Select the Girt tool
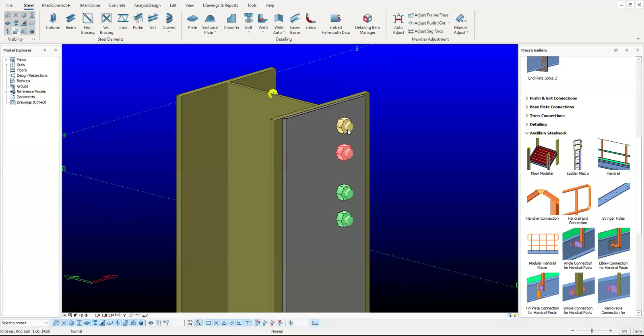This screenshot has width=644, height=336. click(x=153, y=22)
